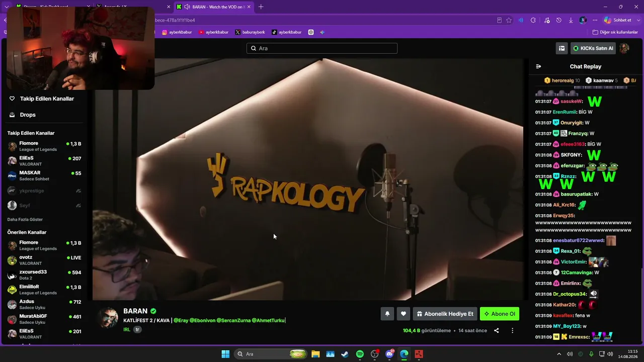Click the green Abone Ol button
The image size is (644, 362).
pyautogui.click(x=499, y=314)
